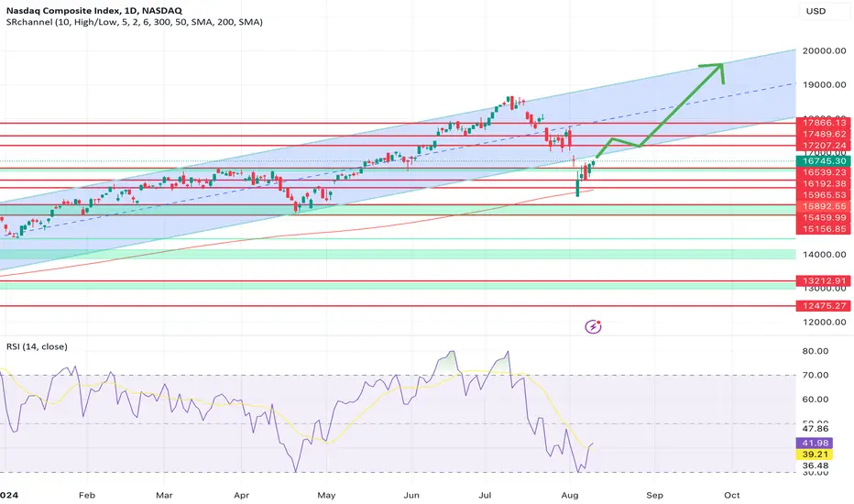Select the SRchannel indicator legend

coord(135,22)
